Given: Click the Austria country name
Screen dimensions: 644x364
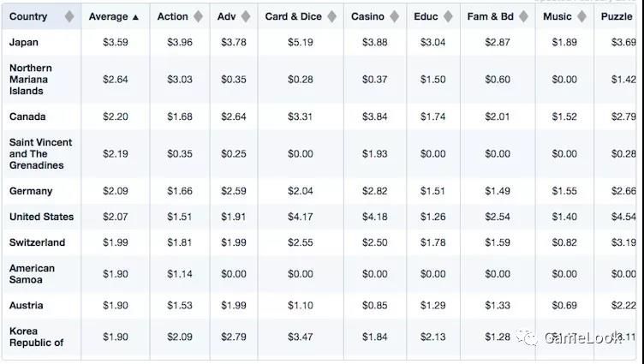Looking at the screenshot, I should [x=27, y=305].
